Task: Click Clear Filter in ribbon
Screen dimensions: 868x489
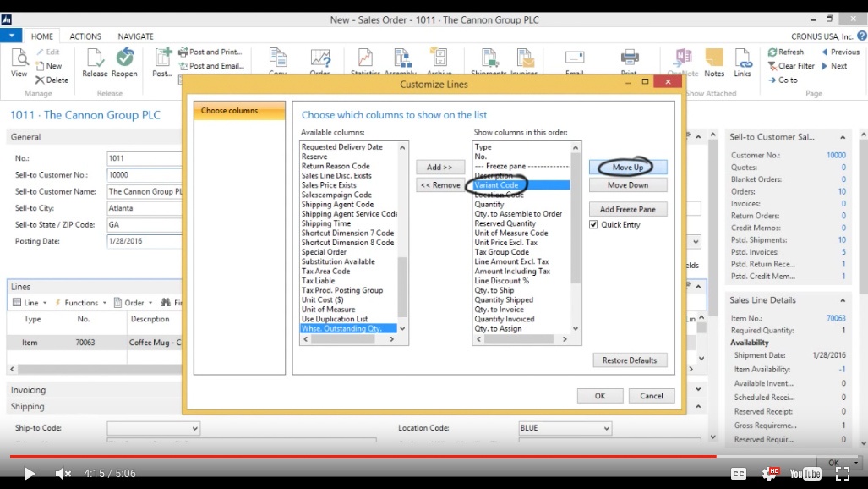Action: (791, 65)
